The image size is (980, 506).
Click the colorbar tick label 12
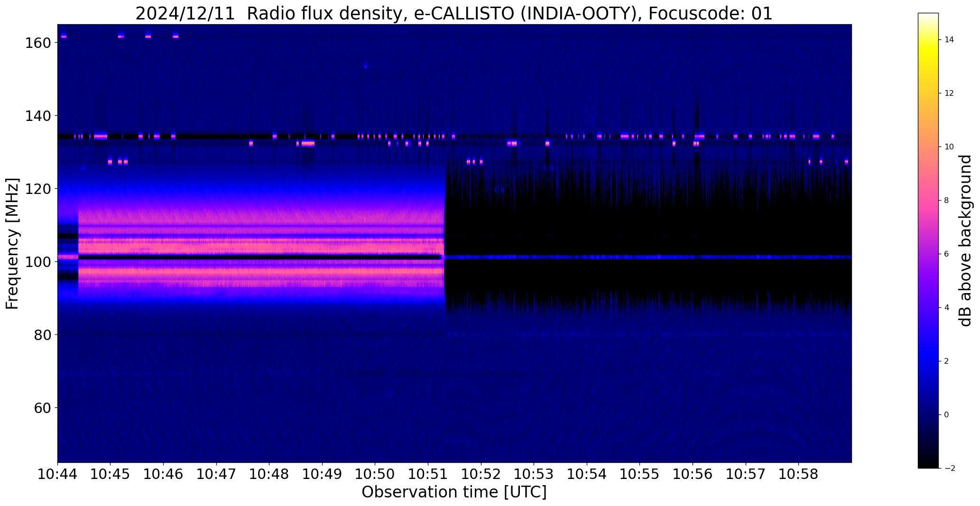[x=949, y=93]
